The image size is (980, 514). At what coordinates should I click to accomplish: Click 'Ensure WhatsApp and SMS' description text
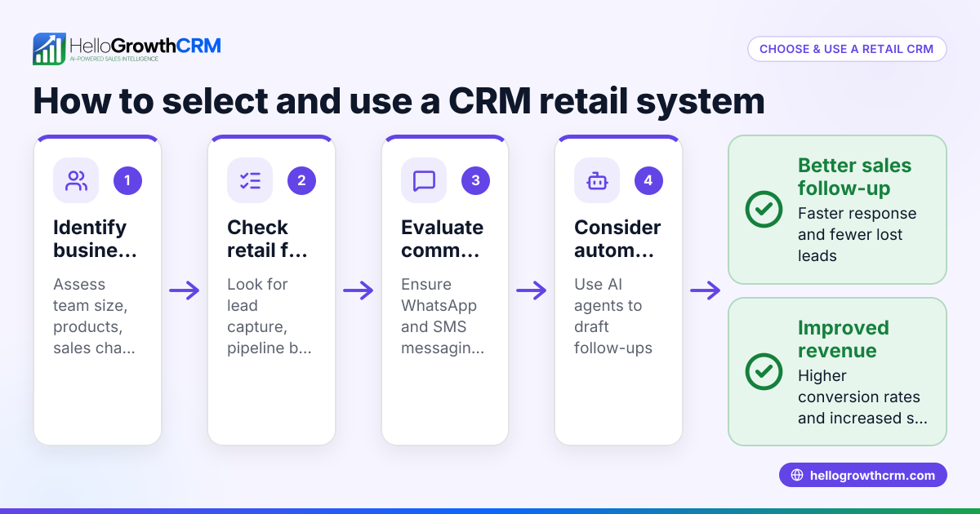click(442, 317)
